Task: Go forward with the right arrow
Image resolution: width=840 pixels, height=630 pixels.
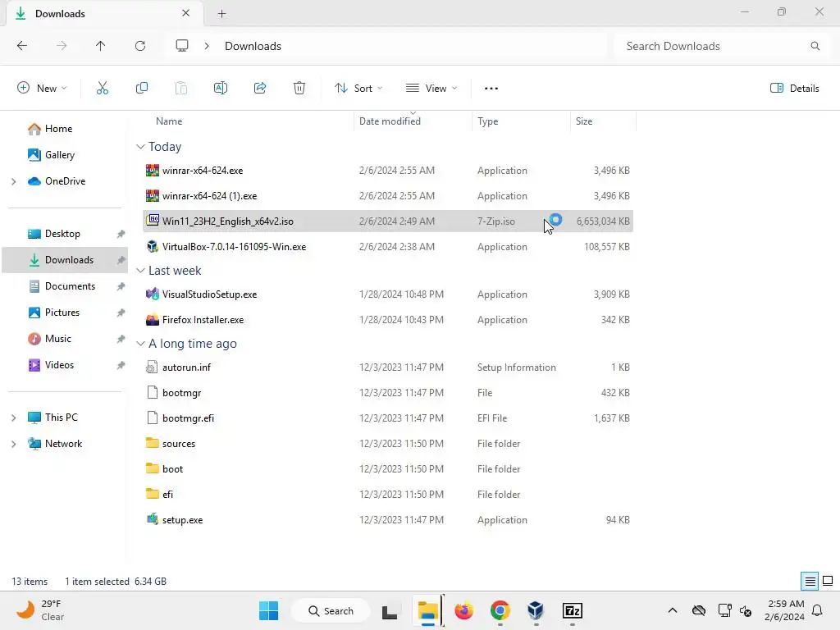Action: pyautogui.click(x=62, y=46)
